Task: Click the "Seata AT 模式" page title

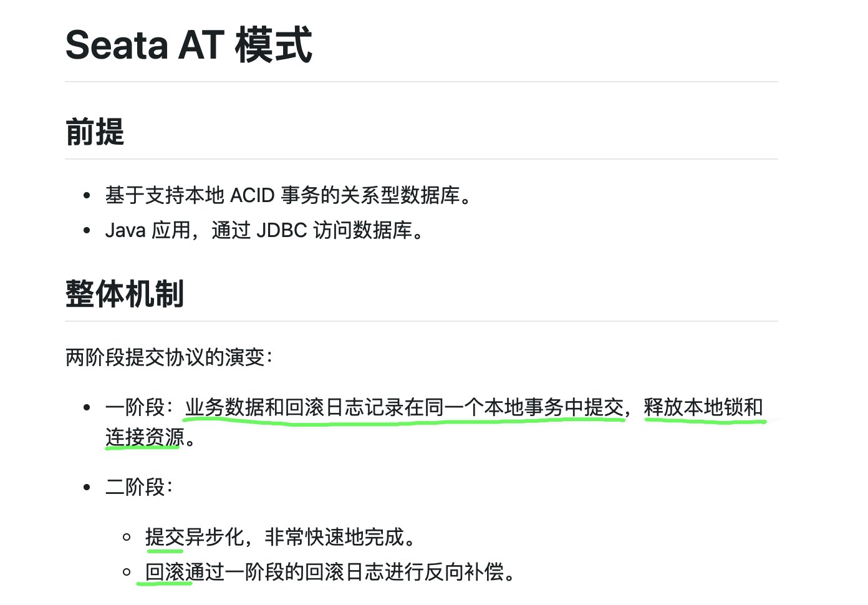Action: [x=188, y=45]
